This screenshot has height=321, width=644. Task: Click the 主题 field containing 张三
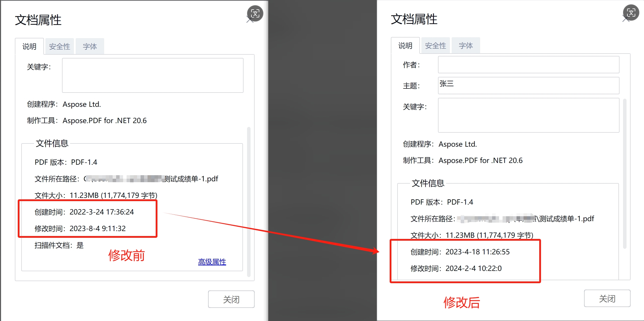pos(528,86)
